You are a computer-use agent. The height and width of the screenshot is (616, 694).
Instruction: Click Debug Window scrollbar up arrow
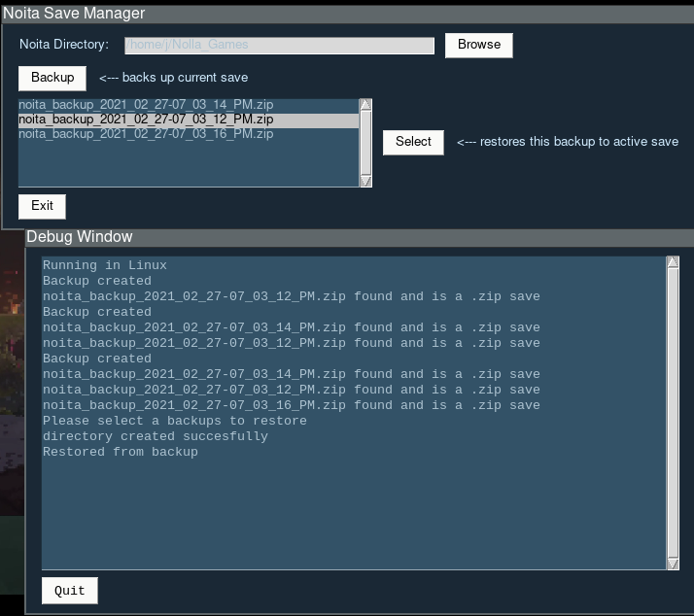click(x=673, y=262)
